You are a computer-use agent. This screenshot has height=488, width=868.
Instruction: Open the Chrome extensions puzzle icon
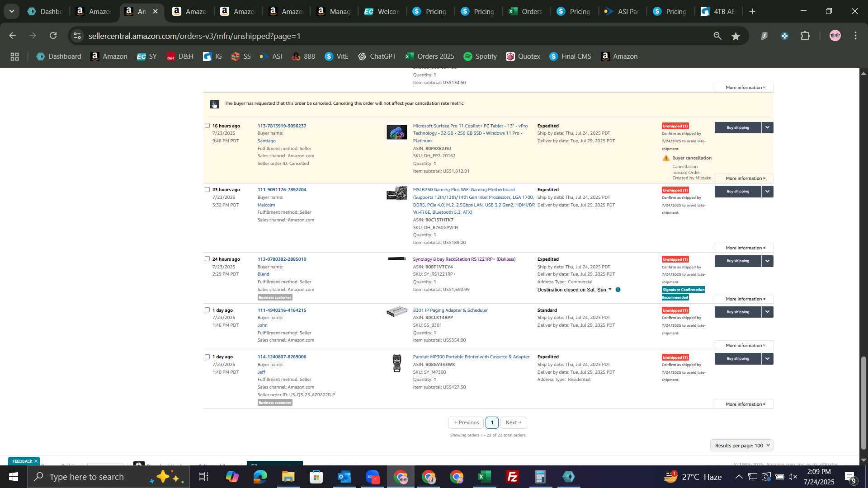coord(805,36)
